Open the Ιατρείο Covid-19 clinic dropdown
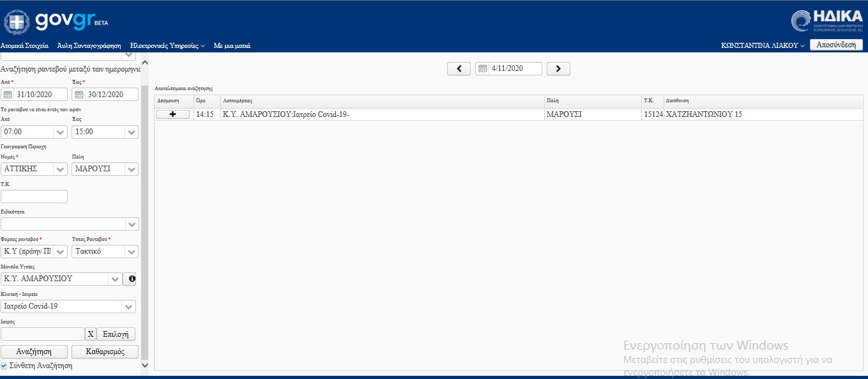This screenshot has height=379, width=868. click(129, 307)
